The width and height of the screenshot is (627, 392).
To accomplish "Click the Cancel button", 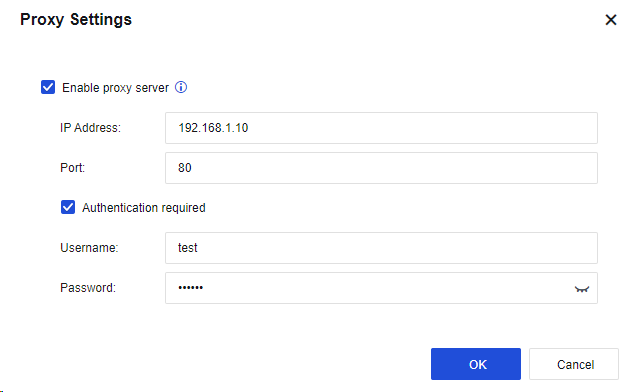I will pyautogui.click(x=574, y=364).
